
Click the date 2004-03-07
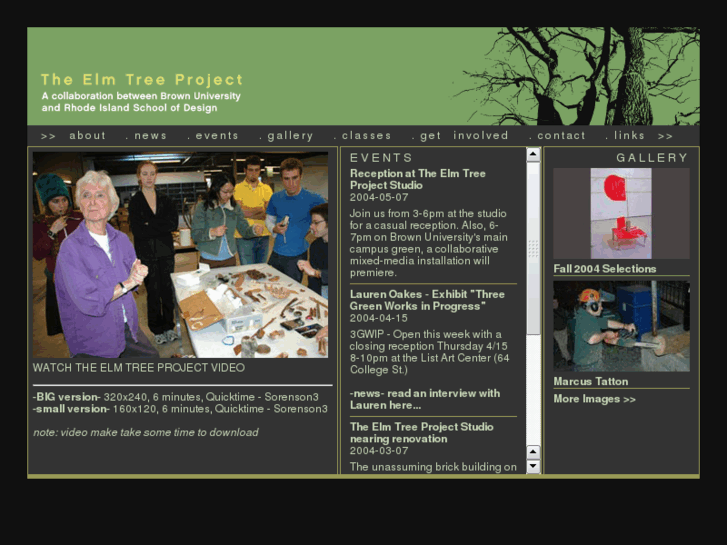click(379, 451)
